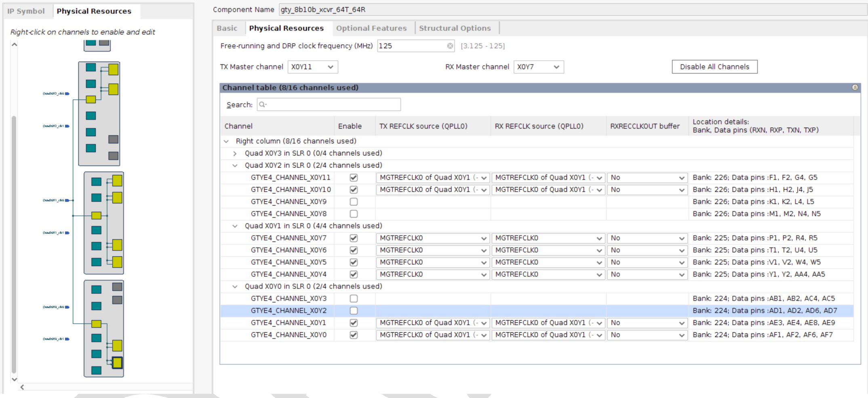Collapse Right column tree node
This screenshot has width=868, height=398.
[226, 141]
